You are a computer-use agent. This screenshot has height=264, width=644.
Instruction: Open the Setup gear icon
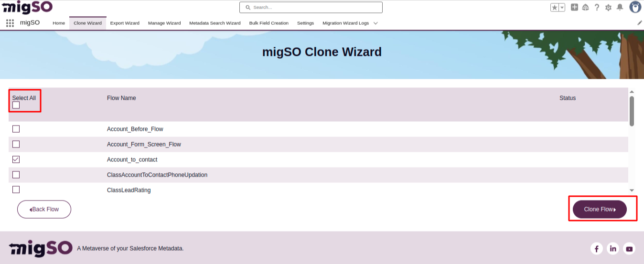608,7
